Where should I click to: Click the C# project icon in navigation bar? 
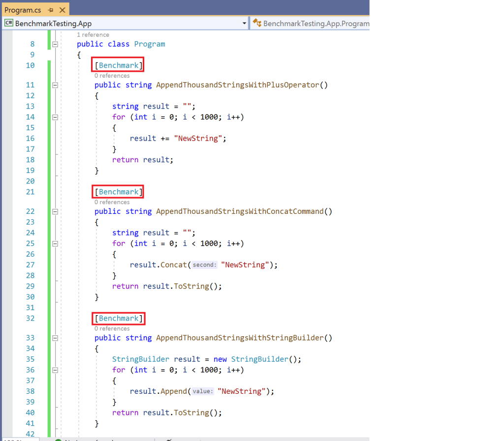coord(8,23)
